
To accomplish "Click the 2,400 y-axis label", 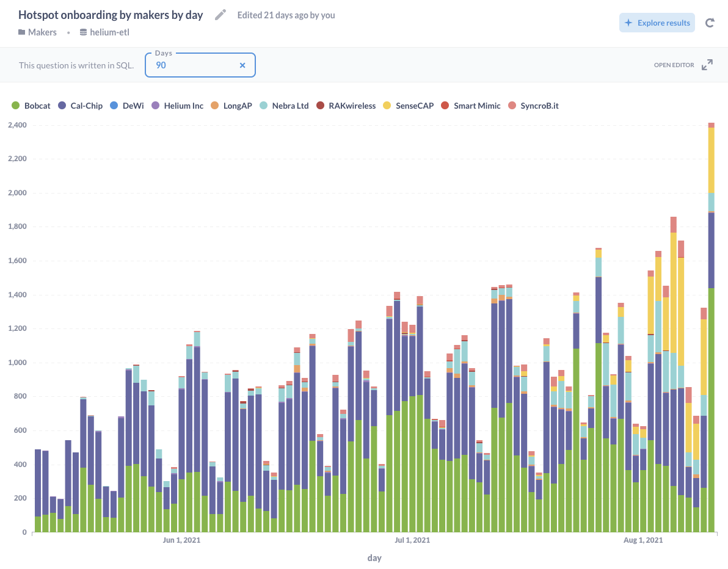I will pyautogui.click(x=17, y=125).
